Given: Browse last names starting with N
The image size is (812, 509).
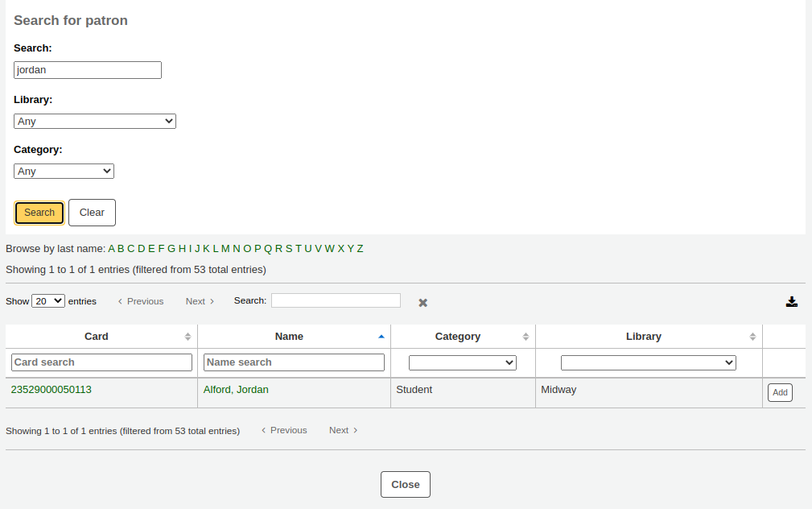Looking at the screenshot, I should 236,249.
